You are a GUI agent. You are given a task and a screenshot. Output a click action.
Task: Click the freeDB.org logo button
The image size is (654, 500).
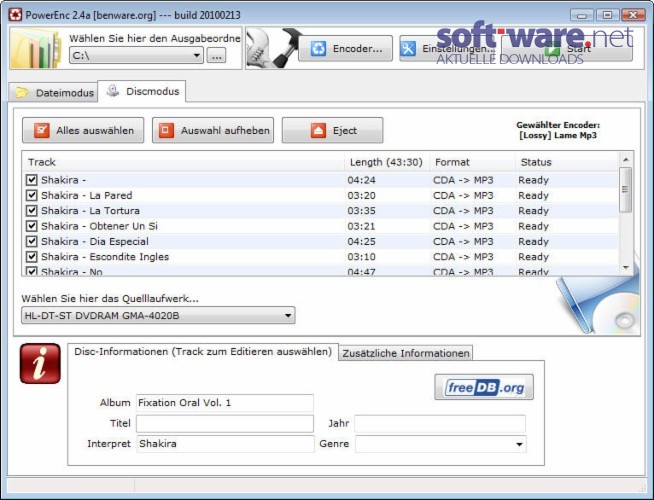pyautogui.click(x=484, y=387)
